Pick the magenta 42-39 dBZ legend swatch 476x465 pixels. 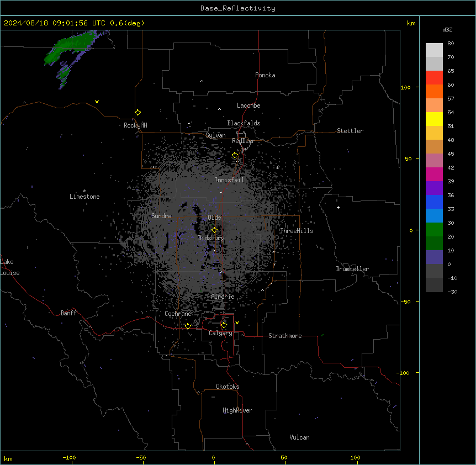(x=434, y=174)
